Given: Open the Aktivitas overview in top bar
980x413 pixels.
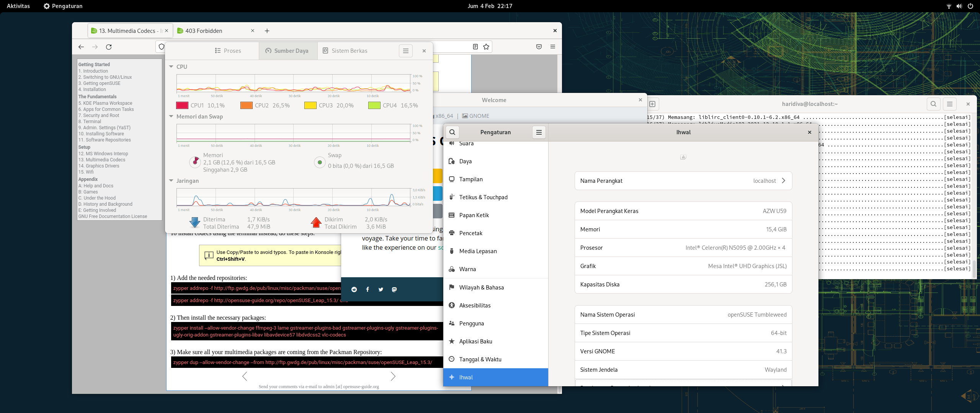Looking at the screenshot, I should tap(18, 6).
